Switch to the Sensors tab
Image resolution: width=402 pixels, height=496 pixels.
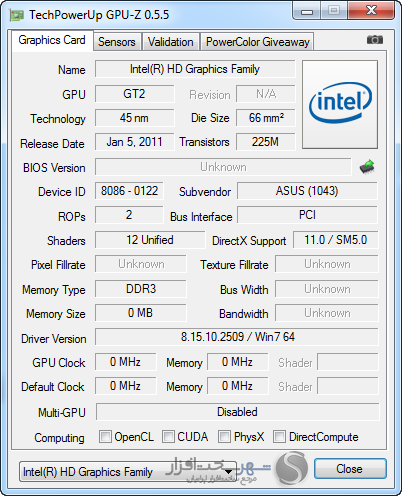tap(117, 42)
